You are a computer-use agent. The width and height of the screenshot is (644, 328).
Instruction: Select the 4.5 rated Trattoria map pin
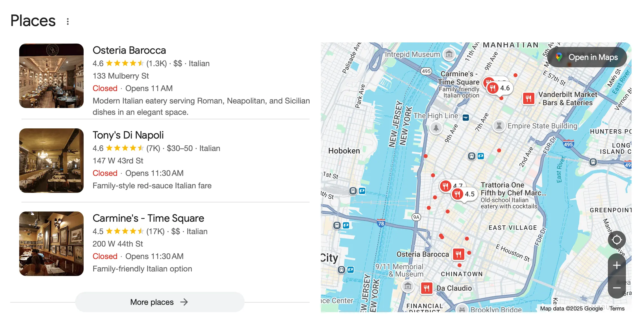pos(458,194)
